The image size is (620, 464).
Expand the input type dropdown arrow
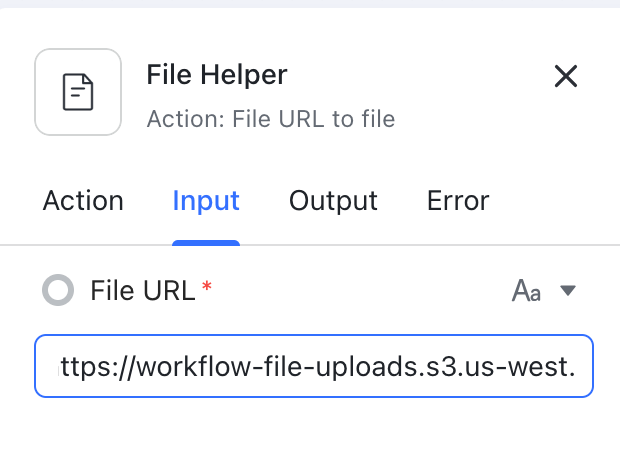pos(568,290)
